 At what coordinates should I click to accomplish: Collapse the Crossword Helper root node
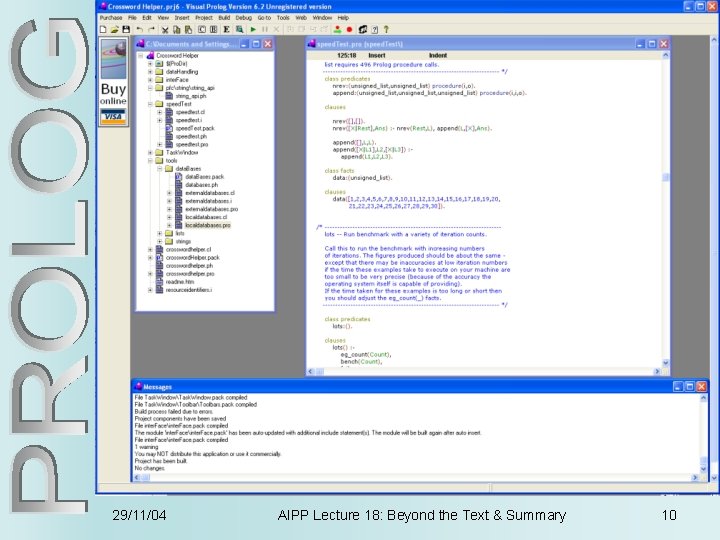click(141, 56)
